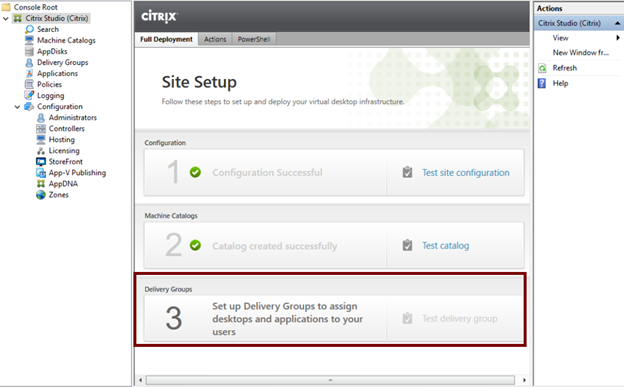
Task: Click the Hosting computer icon
Action: coord(41,140)
